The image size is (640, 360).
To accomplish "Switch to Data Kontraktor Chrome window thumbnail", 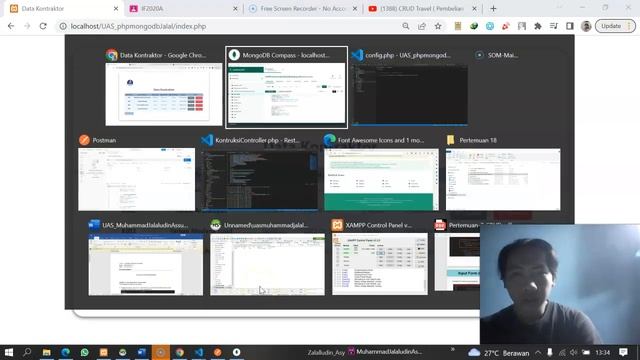I will (x=164, y=94).
